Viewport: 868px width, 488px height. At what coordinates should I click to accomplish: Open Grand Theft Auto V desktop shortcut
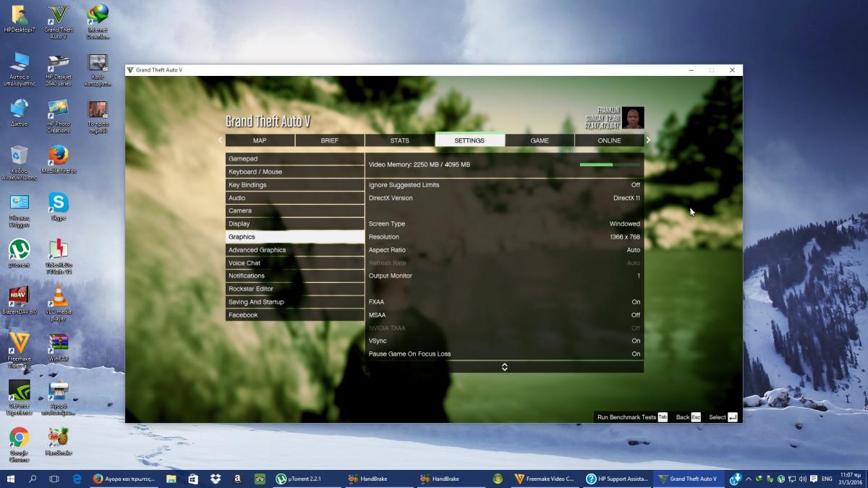coord(58,21)
